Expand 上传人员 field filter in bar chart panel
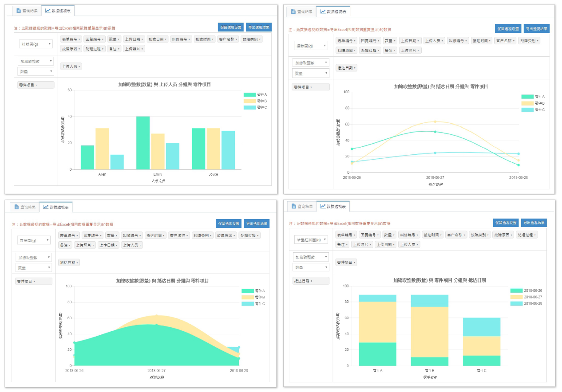562x392 pixels. [x=71, y=67]
